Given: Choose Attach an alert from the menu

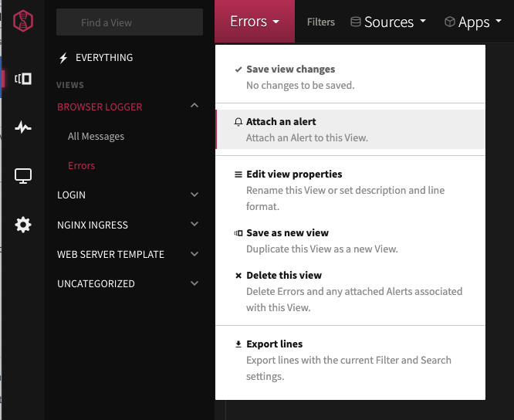Looking at the screenshot, I should 350,130.
